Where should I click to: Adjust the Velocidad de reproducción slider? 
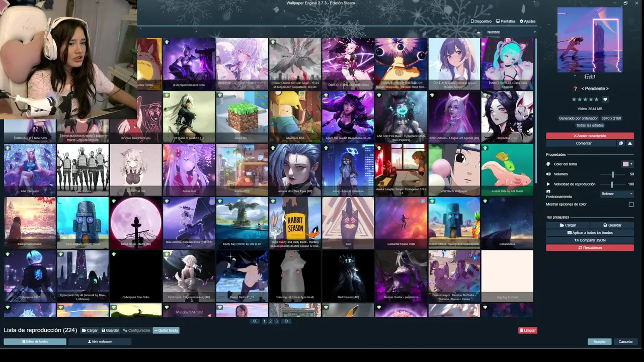612,184
